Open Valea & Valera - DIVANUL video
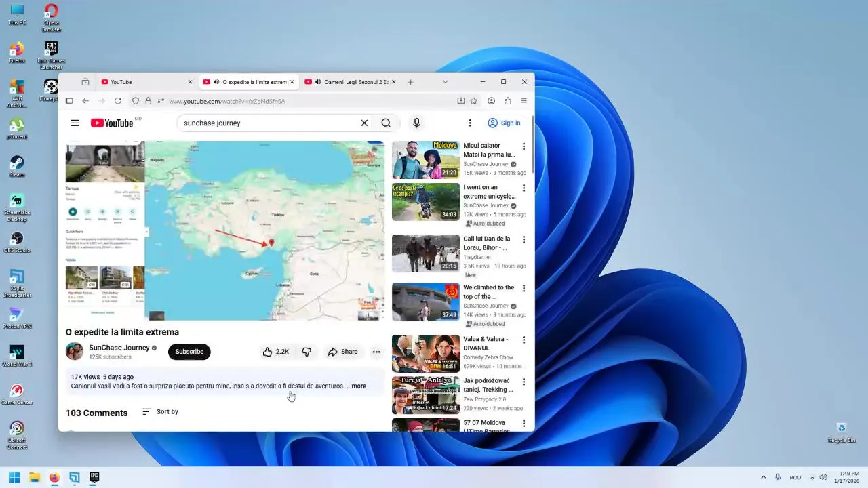Viewport: 868px width, 488px height. tap(425, 353)
